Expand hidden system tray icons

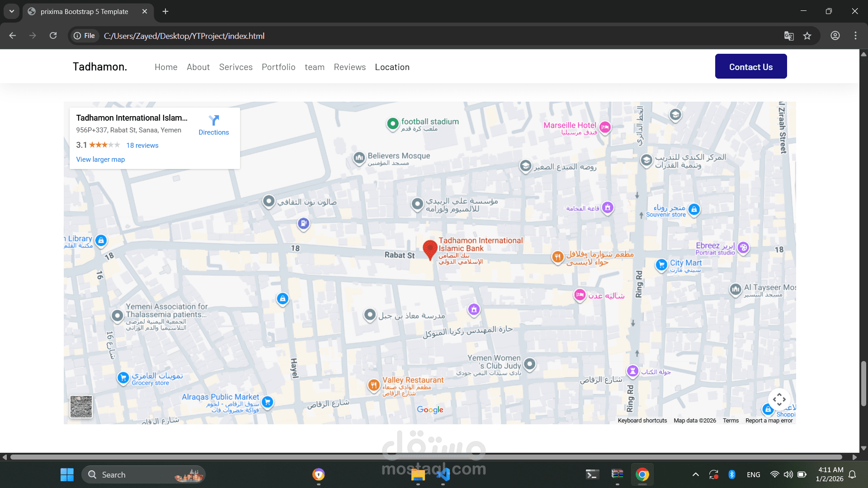(696, 474)
